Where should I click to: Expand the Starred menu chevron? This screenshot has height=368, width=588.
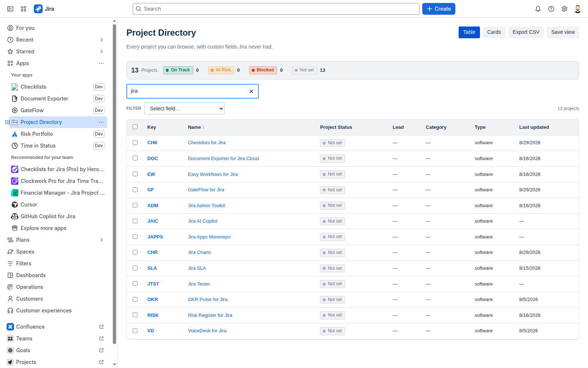coord(101,52)
